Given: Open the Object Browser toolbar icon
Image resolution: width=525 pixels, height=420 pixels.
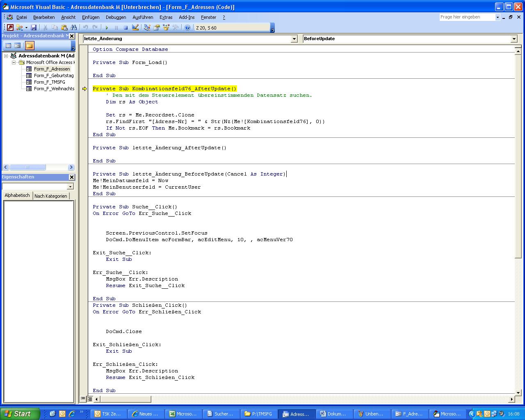Looking at the screenshot, I should (166, 27).
